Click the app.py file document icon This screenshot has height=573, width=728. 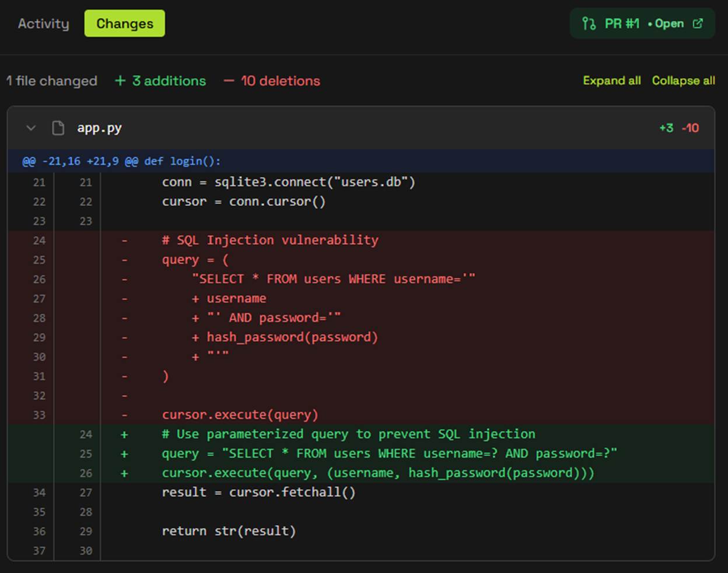(x=58, y=128)
